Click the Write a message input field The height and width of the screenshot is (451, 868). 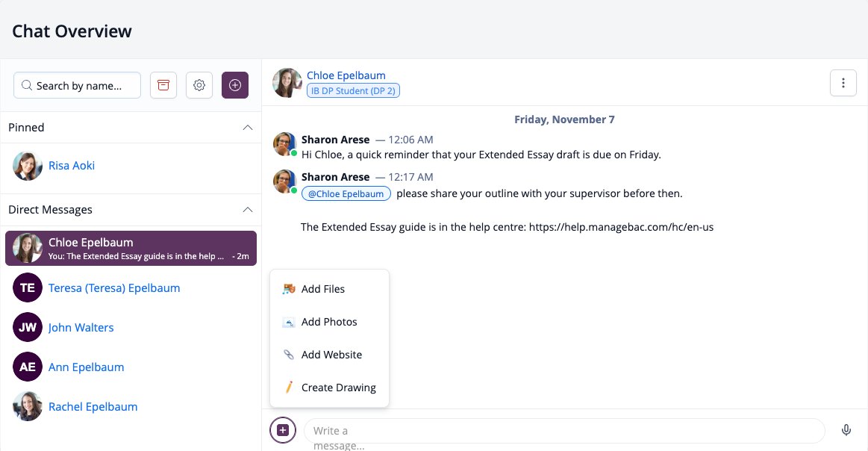(x=564, y=431)
